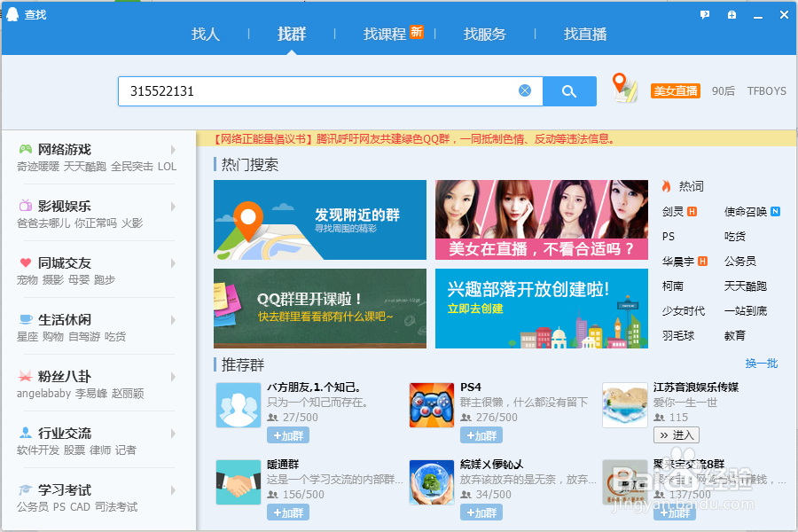This screenshot has width=798, height=532.
Task: Click the hot word 使命召唤
Action: (746, 212)
